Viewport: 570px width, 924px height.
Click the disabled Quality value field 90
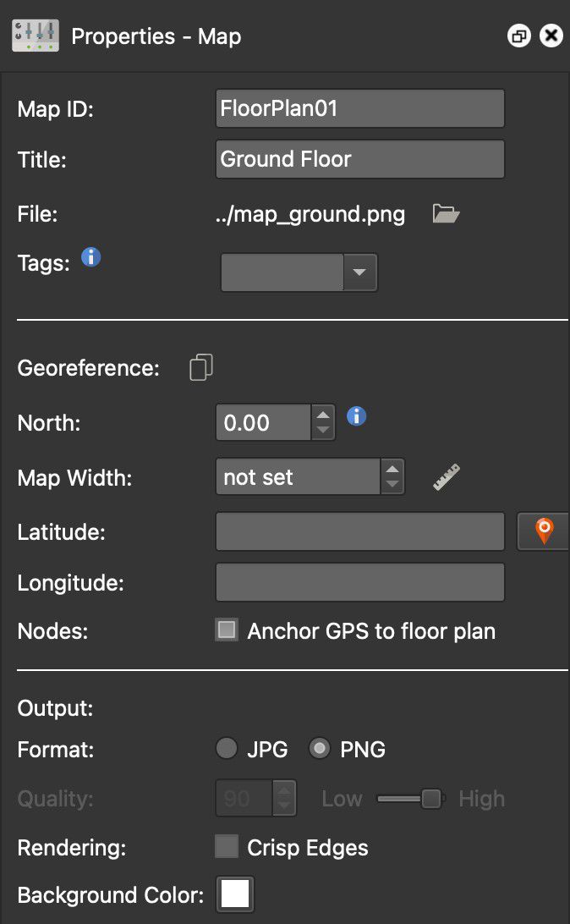click(x=244, y=799)
